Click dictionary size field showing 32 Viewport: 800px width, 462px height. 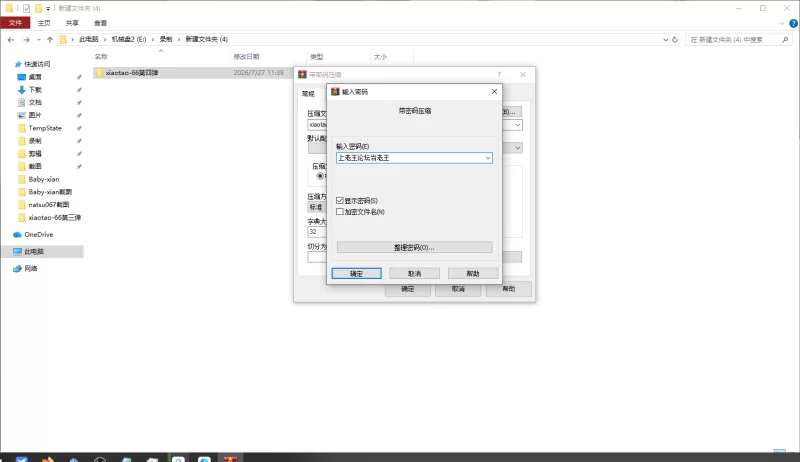coord(317,232)
